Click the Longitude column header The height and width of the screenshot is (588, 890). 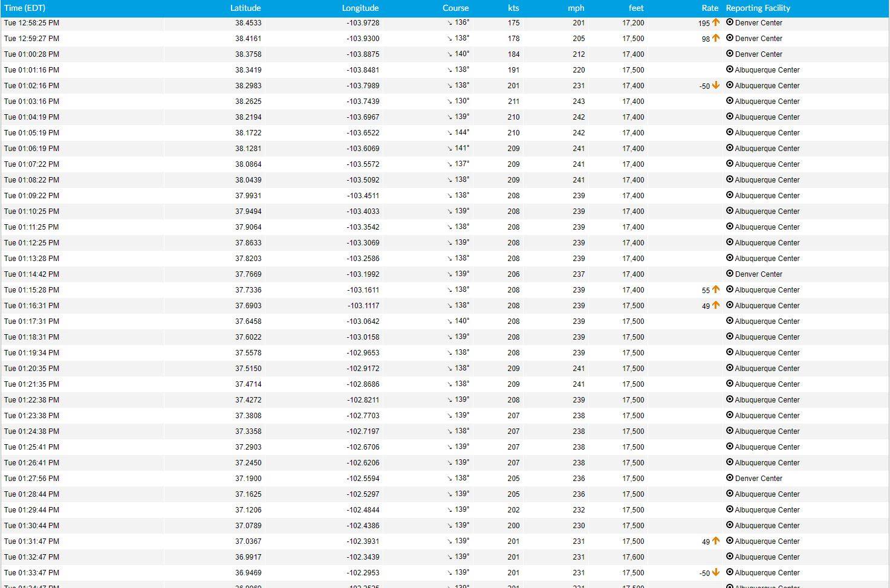[360, 8]
